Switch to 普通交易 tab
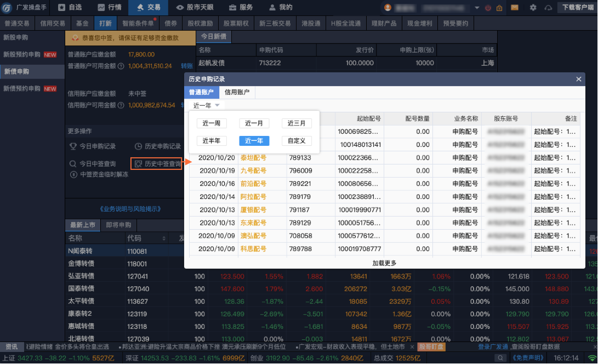The image size is (598, 364). pos(17,23)
